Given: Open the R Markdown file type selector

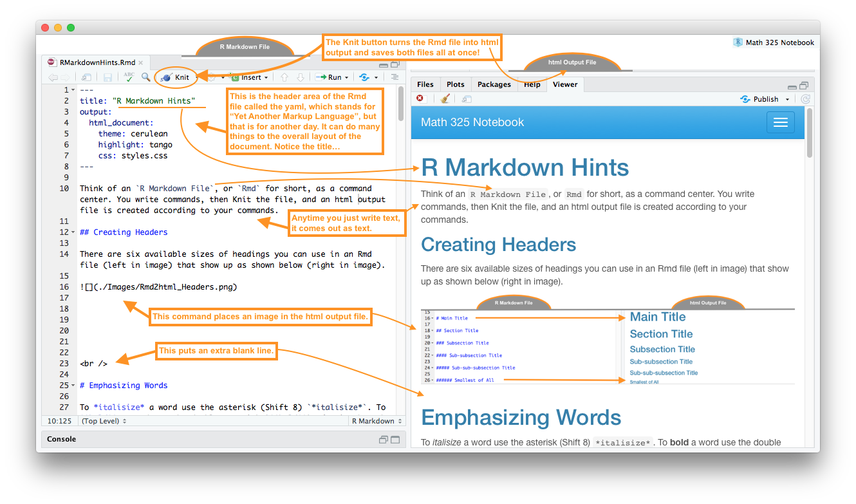Looking at the screenshot, I should click(x=377, y=421).
